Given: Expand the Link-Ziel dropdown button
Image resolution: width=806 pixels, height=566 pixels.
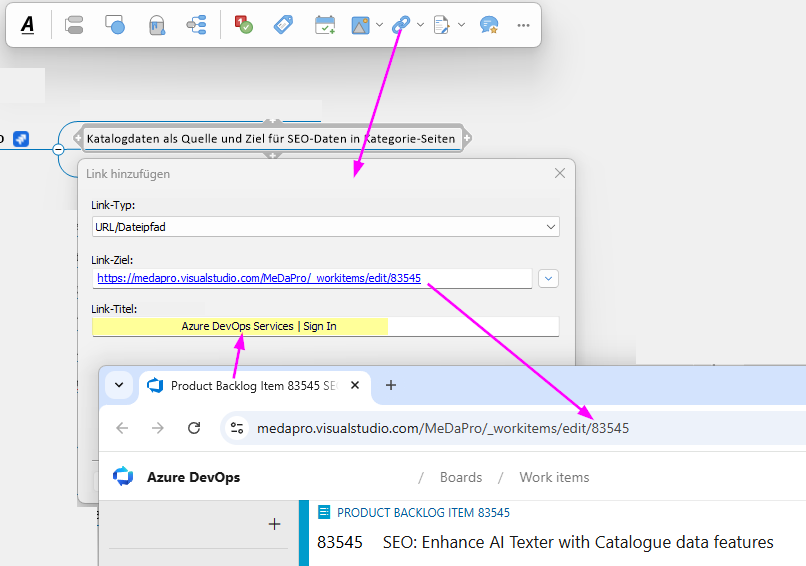Looking at the screenshot, I should point(548,278).
